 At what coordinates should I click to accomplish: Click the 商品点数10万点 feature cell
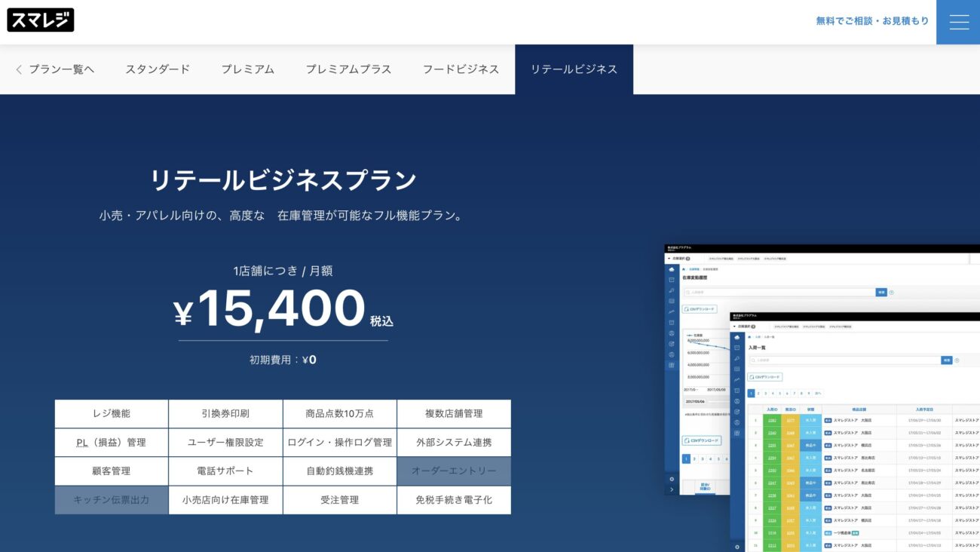coord(339,414)
